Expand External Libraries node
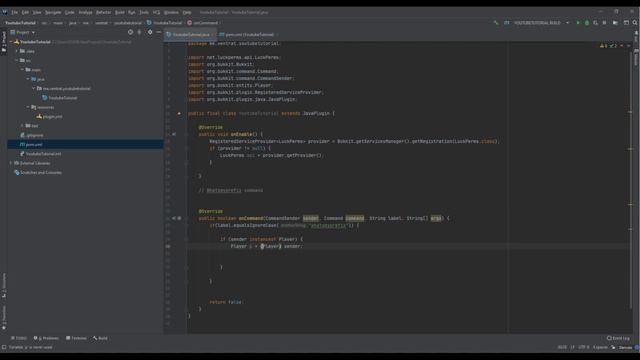Screen dimensions: 640x360 11,163
